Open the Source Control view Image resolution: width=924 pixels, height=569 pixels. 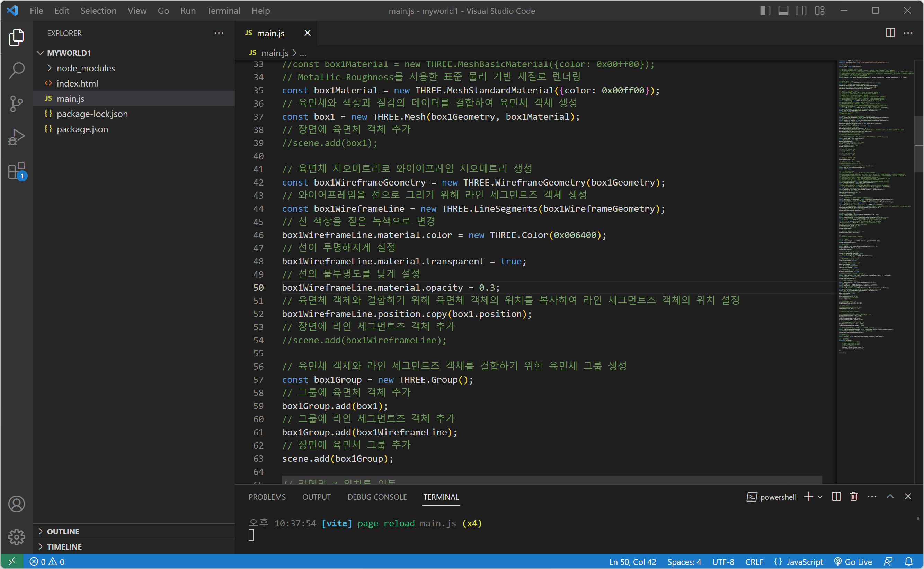(x=17, y=103)
